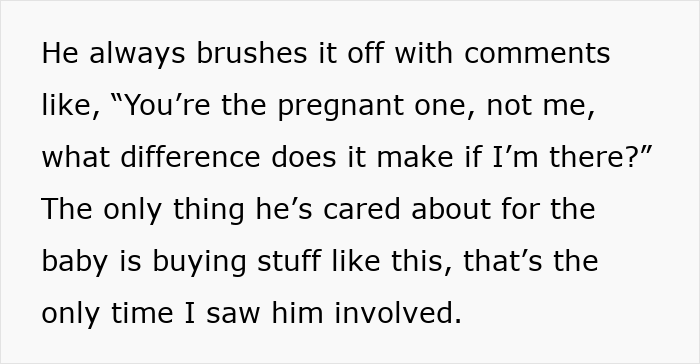Viewport: 700px width, 364px height.
Task: Click the word "make" in the third line
Action: 415,157
